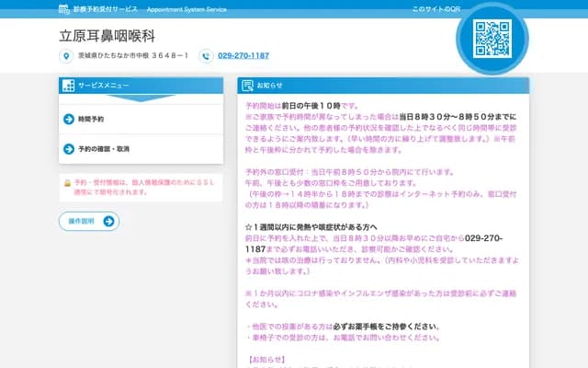This screenshot has width=588, height=368.
Task: Click the arrow circle inside the 操作説明 button
Action: click(109, 221)
